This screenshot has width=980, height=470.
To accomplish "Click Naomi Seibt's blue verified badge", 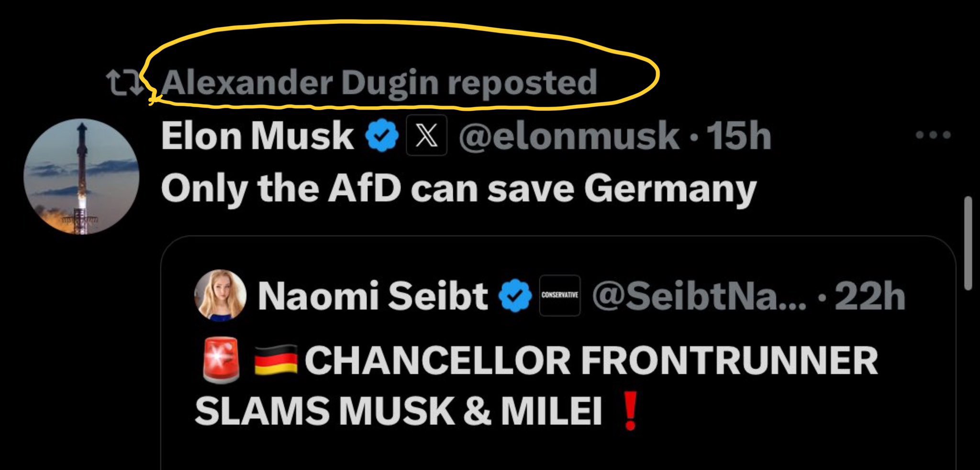I will (x=515, y=296).
